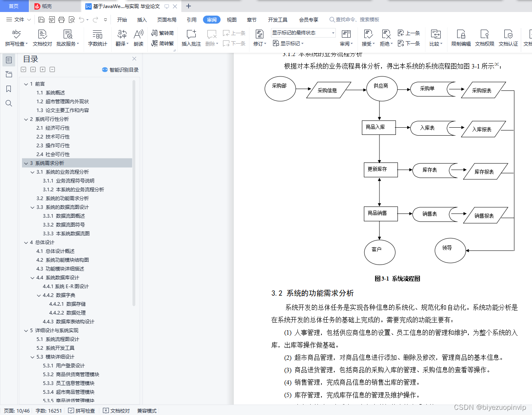532x415 pixels.
Task: Switch to the 开始 ribbon tab
Action: coord(122,19)
